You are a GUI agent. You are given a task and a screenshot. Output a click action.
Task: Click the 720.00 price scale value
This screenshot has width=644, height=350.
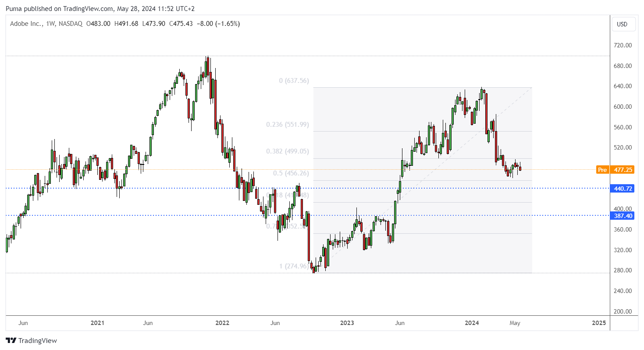pyautogui.click(x=623, y=45)
